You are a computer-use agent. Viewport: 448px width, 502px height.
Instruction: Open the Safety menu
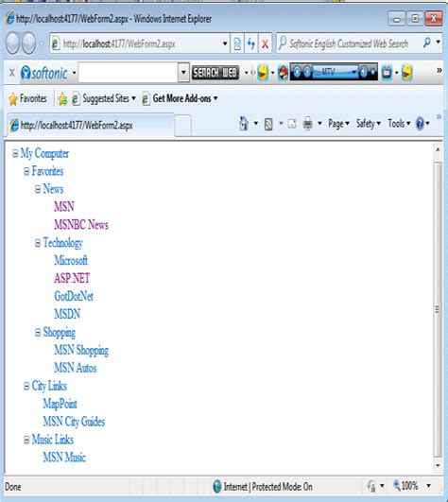[x=369, y=124]
